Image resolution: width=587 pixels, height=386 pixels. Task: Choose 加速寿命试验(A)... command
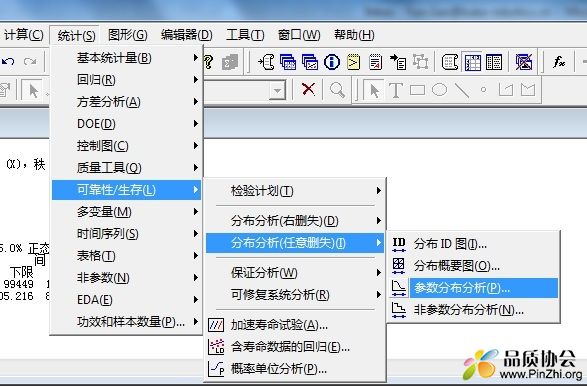tap(295, 325)
